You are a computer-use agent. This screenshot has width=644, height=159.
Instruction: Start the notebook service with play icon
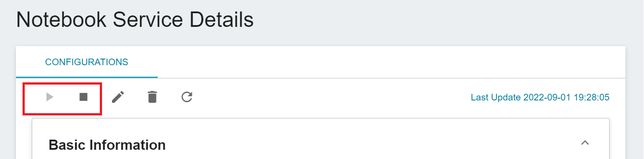click(50, 97)
